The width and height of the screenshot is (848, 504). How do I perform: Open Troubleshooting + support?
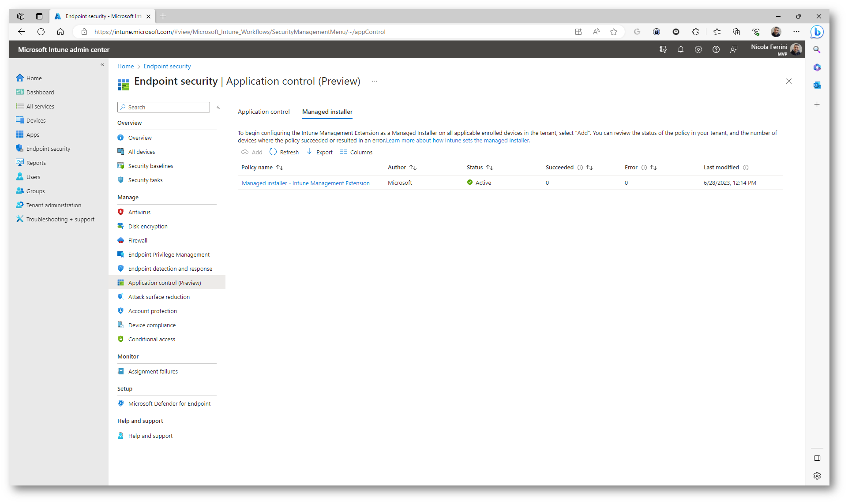[x=55, y=219]
